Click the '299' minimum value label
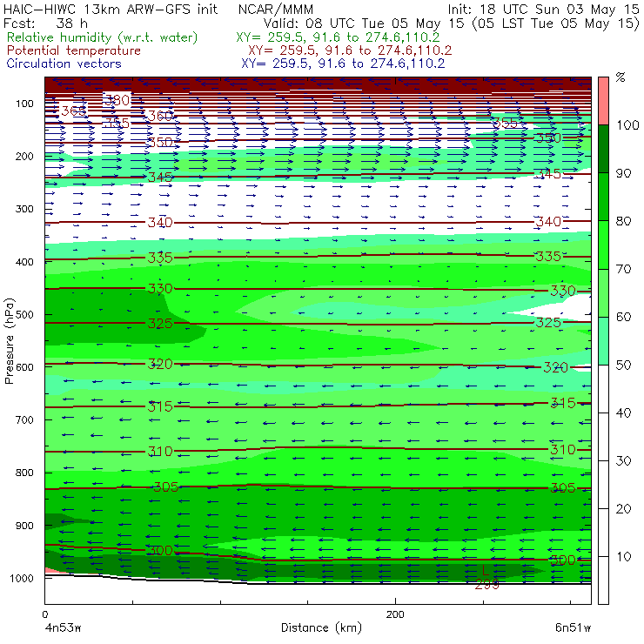The height and width of the screenshot is (644, 644). (x=487, y=585)
